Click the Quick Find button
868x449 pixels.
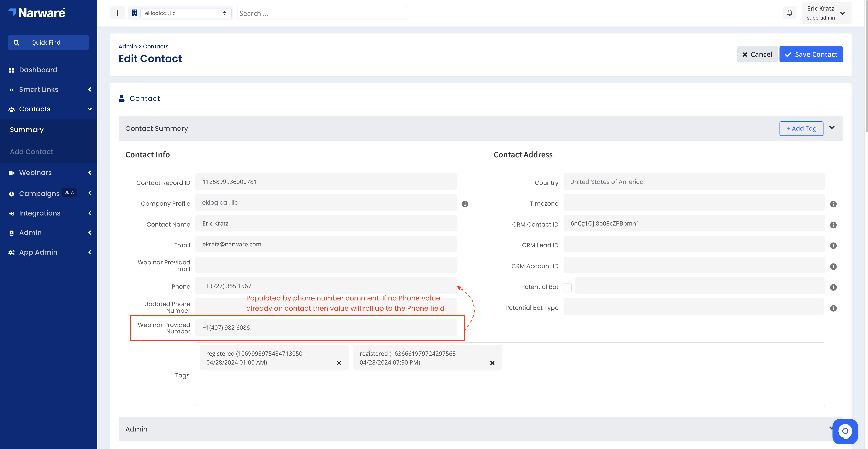(x=49, y=43)
